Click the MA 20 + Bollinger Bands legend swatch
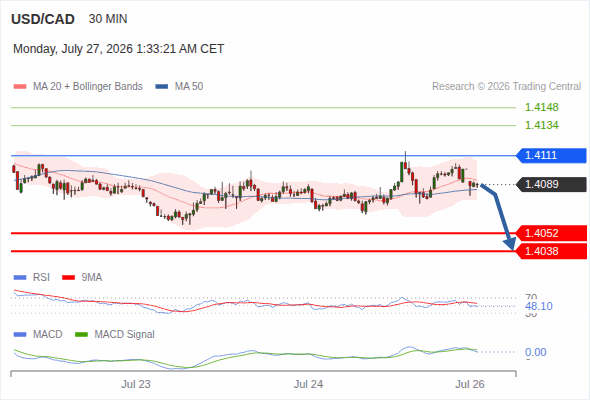Image resolution: width=590 pixels, height=400 pixels. tap(20, 87)
